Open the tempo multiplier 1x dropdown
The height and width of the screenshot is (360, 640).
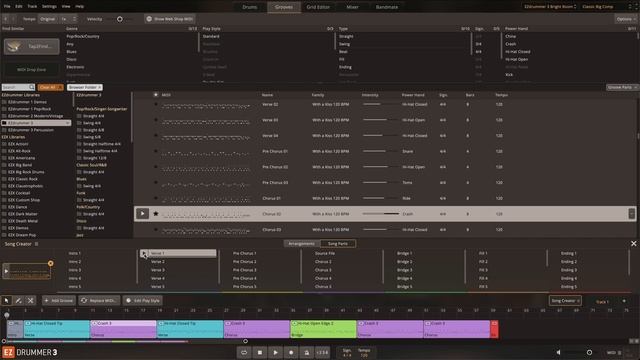click(68, 19)
